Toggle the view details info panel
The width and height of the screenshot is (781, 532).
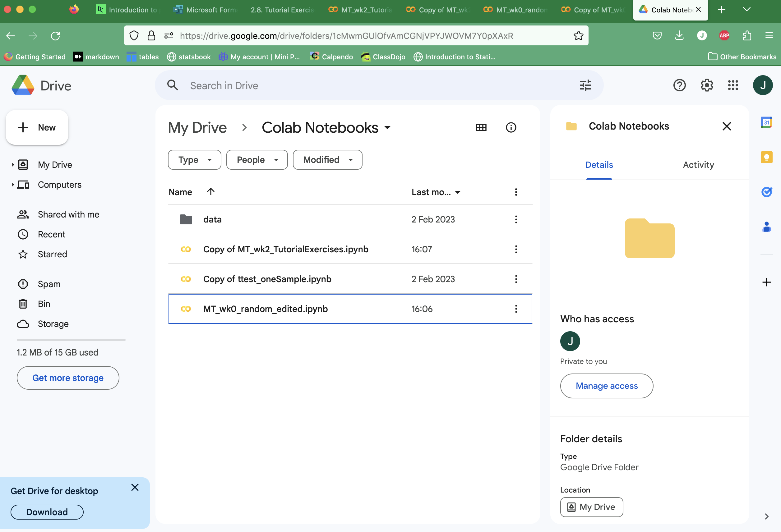(x=511, y=128)
